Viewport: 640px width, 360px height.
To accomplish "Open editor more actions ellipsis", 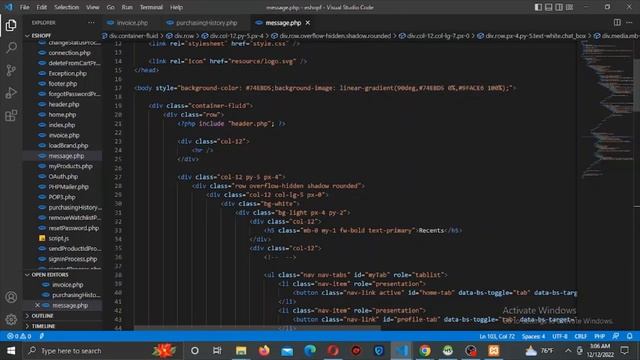I will tap(629, 22).
